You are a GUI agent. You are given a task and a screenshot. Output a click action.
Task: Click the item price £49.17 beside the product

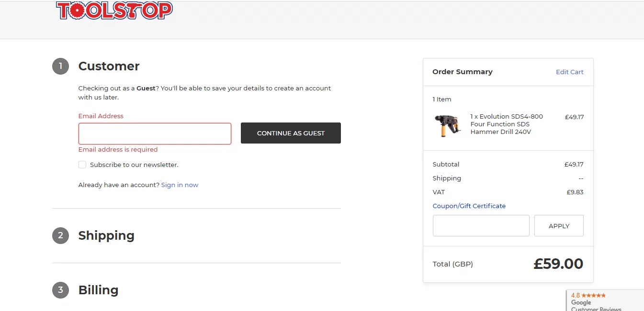point(574,117)
